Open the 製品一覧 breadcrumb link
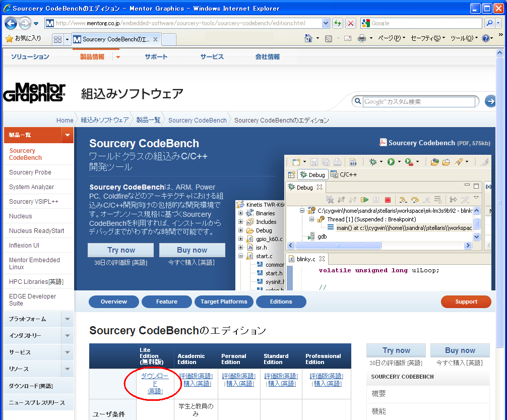507x420 pixels. (148, 120)
